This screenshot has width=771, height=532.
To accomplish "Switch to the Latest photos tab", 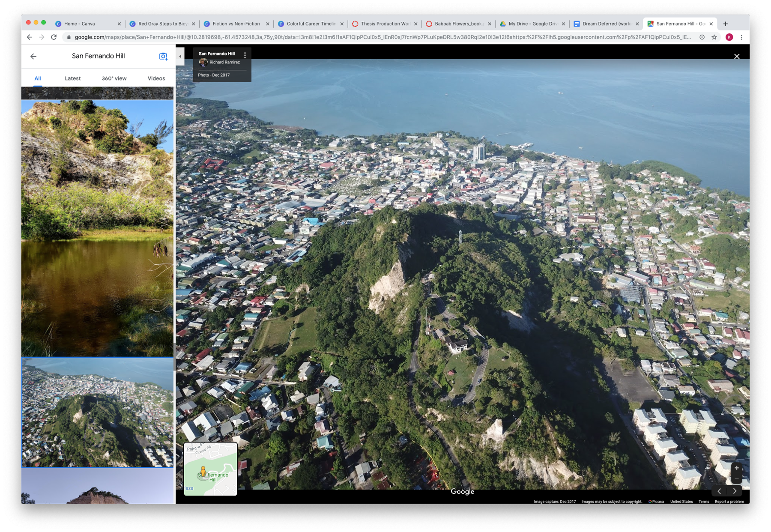I will click(72, 78).
